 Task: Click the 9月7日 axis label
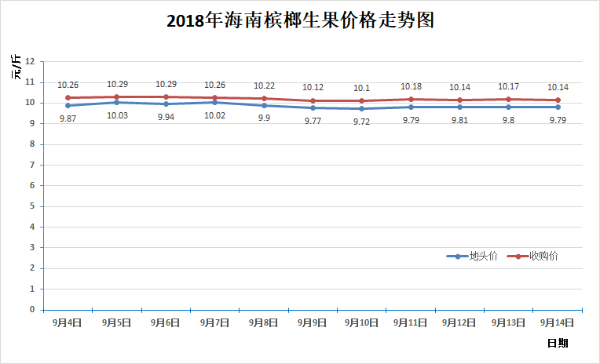click(214, 322)
